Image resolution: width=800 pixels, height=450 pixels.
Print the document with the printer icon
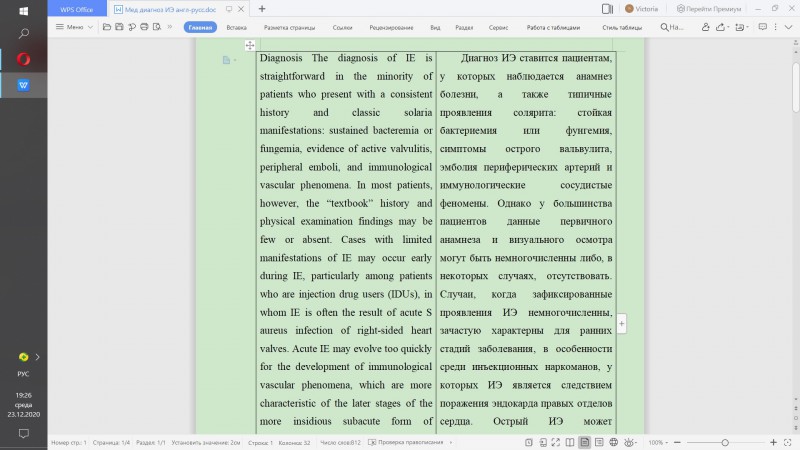(144, 27)
